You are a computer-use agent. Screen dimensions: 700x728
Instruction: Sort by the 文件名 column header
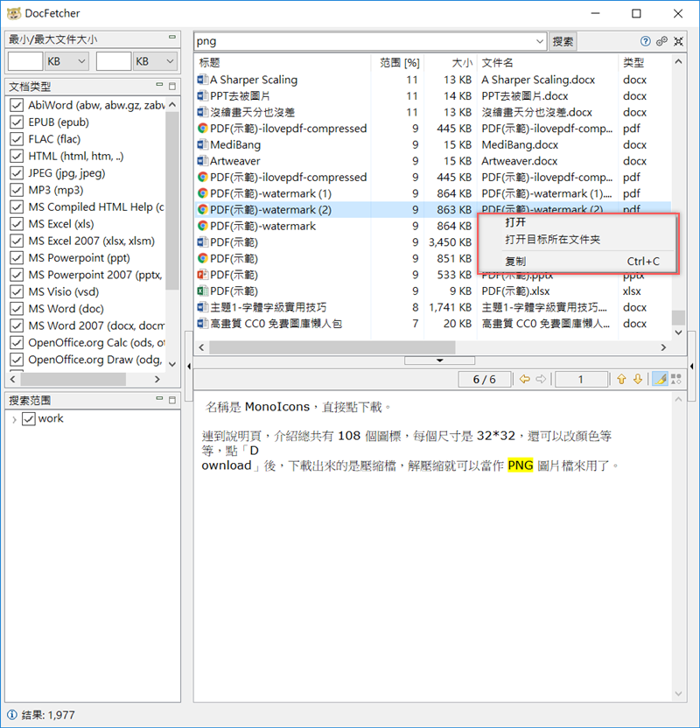pyautogui.click(x=548, y=63)
